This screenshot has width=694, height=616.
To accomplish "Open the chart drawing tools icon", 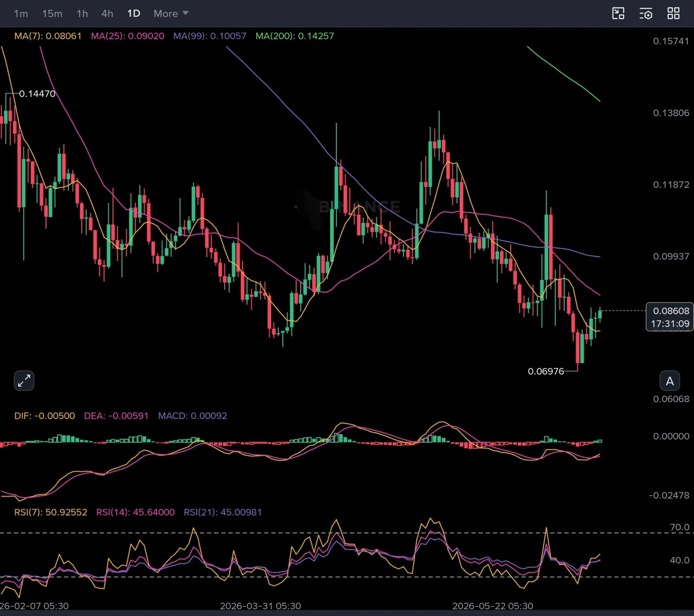I will tap(618, 14).
